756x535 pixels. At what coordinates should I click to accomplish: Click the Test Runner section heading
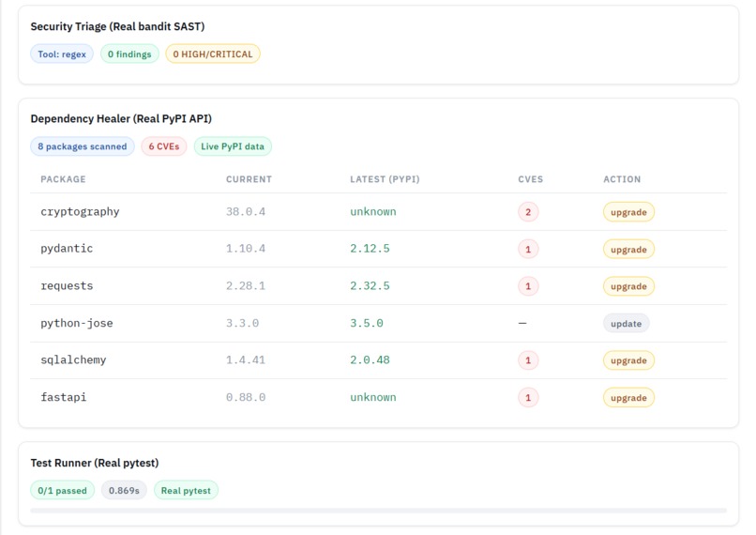point(95,463)
